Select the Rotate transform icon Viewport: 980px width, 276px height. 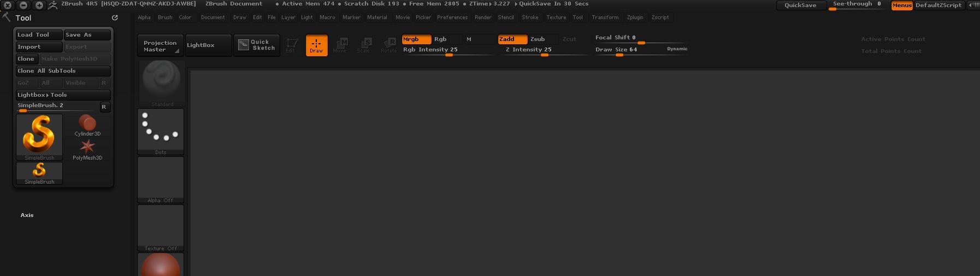click(389, 45)
